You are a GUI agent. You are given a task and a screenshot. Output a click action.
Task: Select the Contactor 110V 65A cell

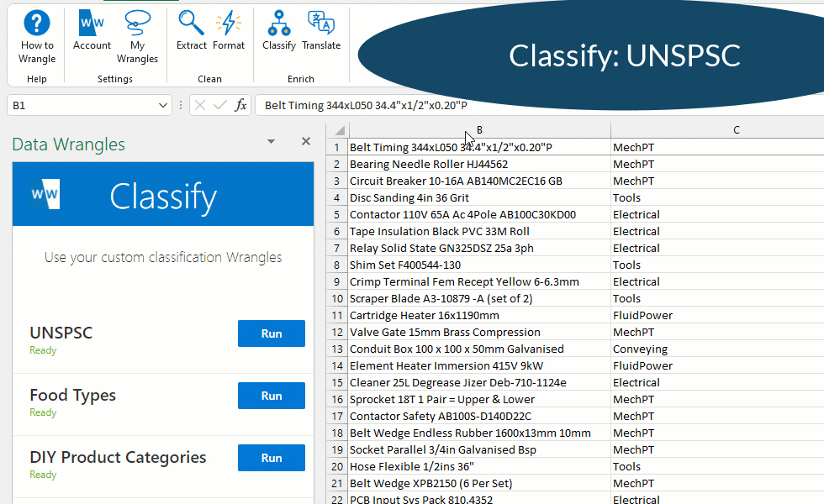479,215
